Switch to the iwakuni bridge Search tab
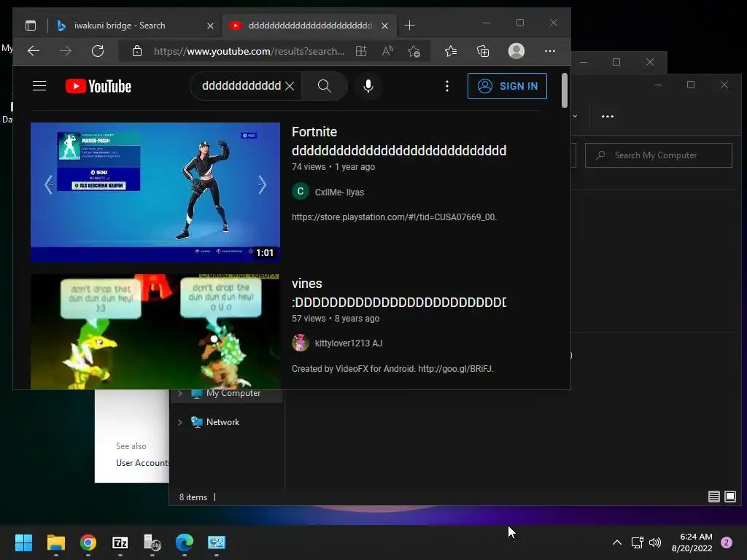Viewport: 747px width, 560px height. pyautogui.click(x=136, y=26)
